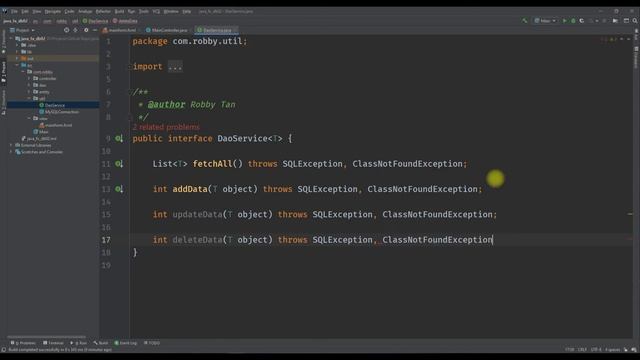Click the '2 related problems' inlay hint

[166, 127]
